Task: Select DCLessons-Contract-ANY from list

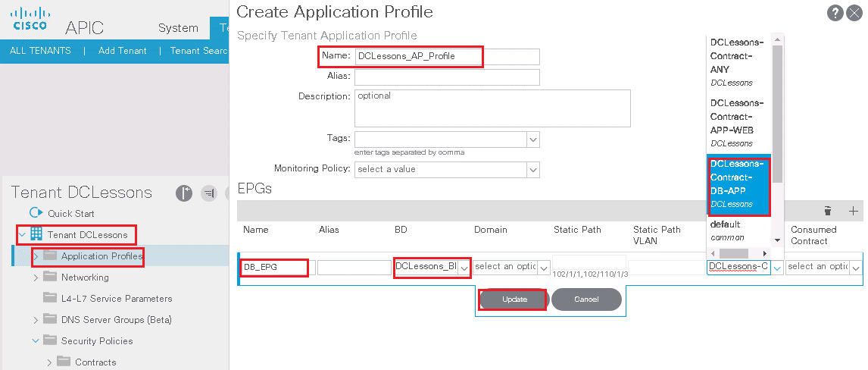Action: point(738,63)
